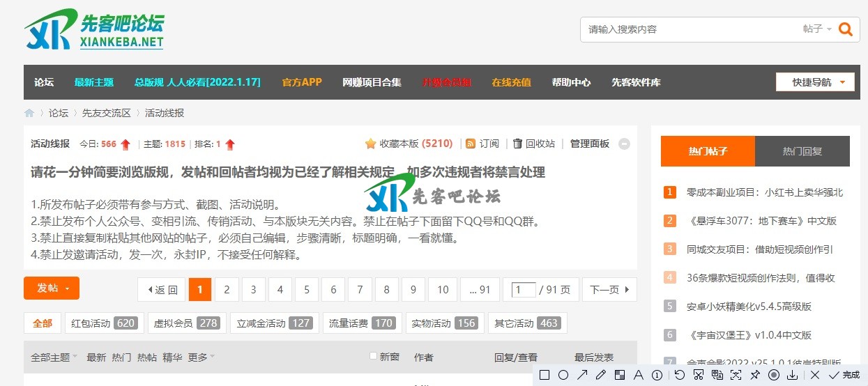Click the download save icon

[x=792, y=375]
